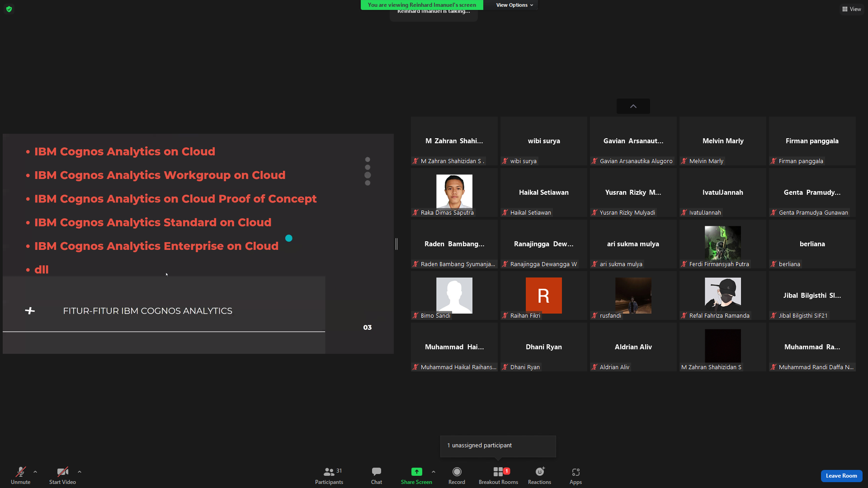868x488 pixels.
Task: Select Gavian Arsanautika Alugoro's tile
Action: (x=633, y=141)
